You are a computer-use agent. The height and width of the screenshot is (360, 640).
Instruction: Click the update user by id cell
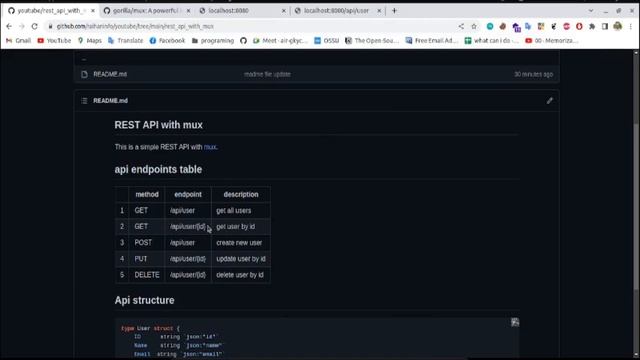point(241,259)
